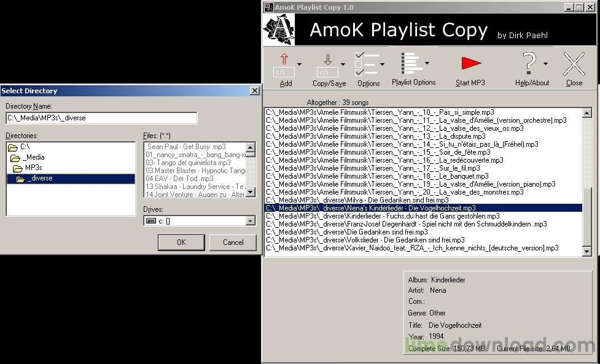600x364 pixels.
Task: Expand the Add button dropdown arrow
Action: point(300,64)
